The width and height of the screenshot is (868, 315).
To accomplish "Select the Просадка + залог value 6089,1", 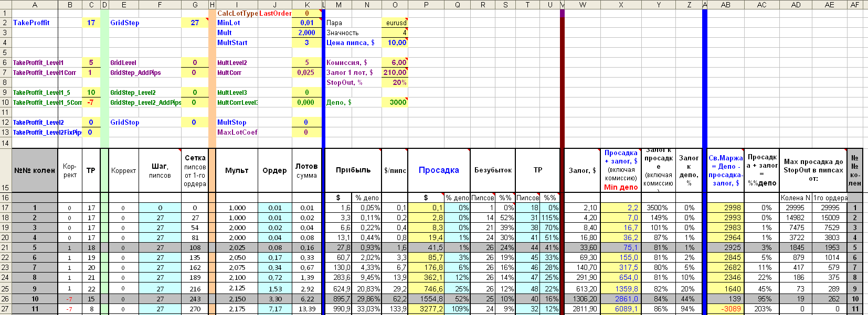I will point(621,309).
